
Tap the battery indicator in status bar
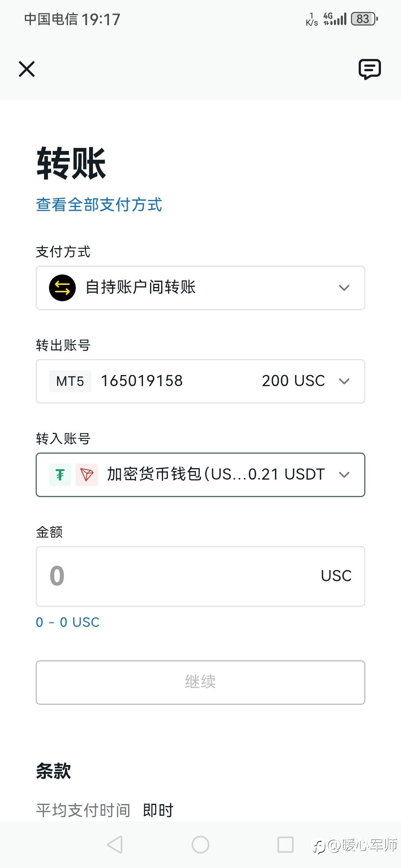pyautogui.click(x=364, y=19)
